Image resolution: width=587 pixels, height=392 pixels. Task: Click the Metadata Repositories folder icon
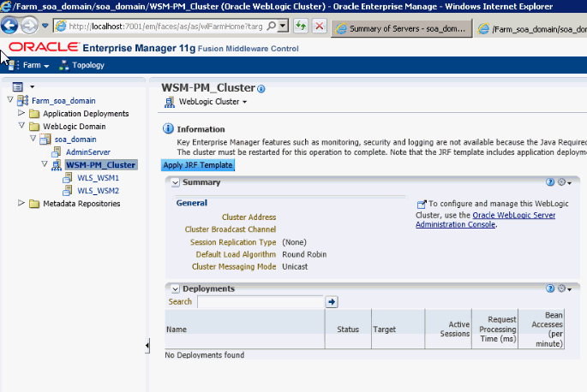tap(34, 204)
